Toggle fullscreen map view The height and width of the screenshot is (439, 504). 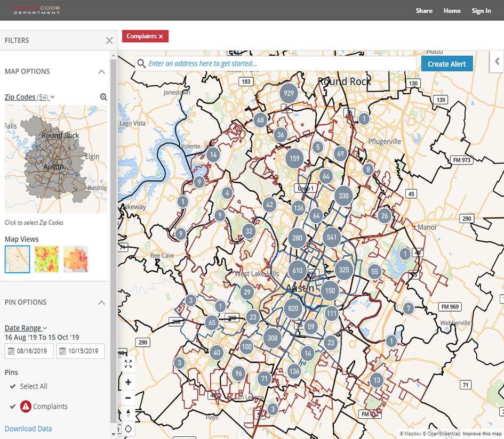coord(128,364)
